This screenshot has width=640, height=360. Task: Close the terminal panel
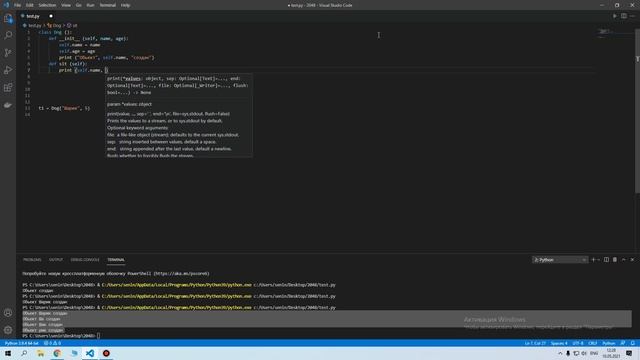(632, 260)
